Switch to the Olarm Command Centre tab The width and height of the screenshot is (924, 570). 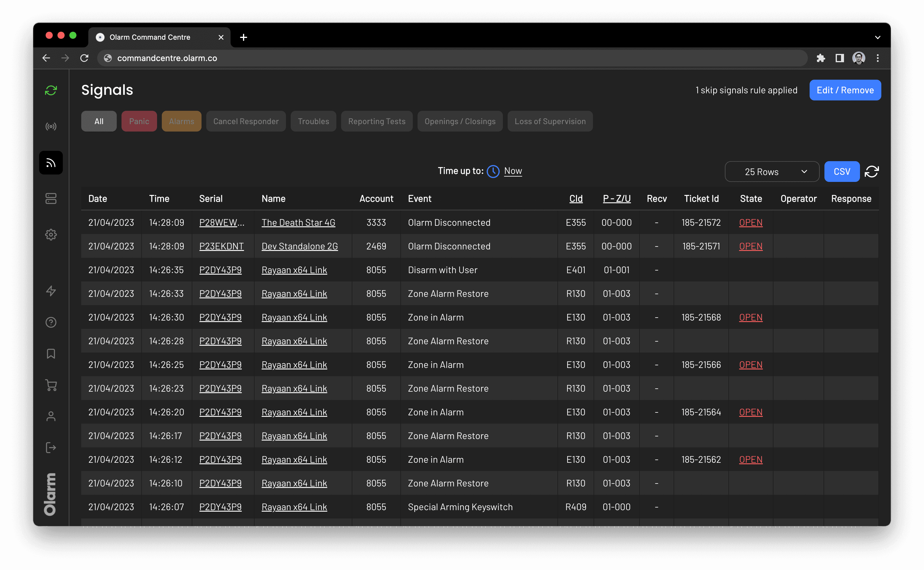point(150,37)
